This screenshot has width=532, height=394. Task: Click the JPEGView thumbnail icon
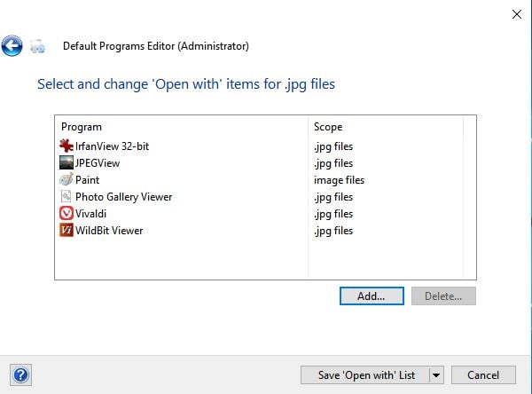pyautogui.click(x=66, y=162)
